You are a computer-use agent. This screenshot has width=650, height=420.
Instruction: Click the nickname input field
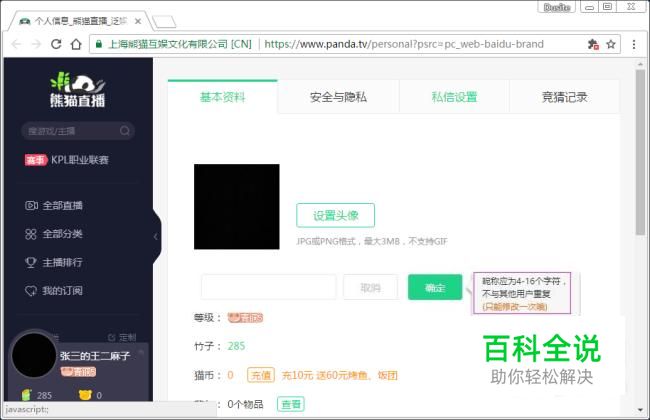pyautogui.click(x=269, y=287)
